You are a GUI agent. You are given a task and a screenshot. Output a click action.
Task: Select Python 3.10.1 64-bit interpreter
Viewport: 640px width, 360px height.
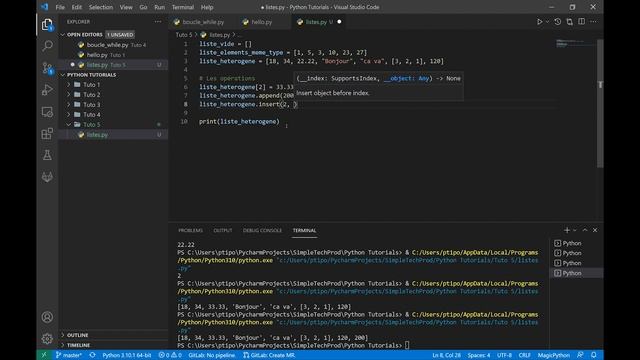[x=127, y=355]
